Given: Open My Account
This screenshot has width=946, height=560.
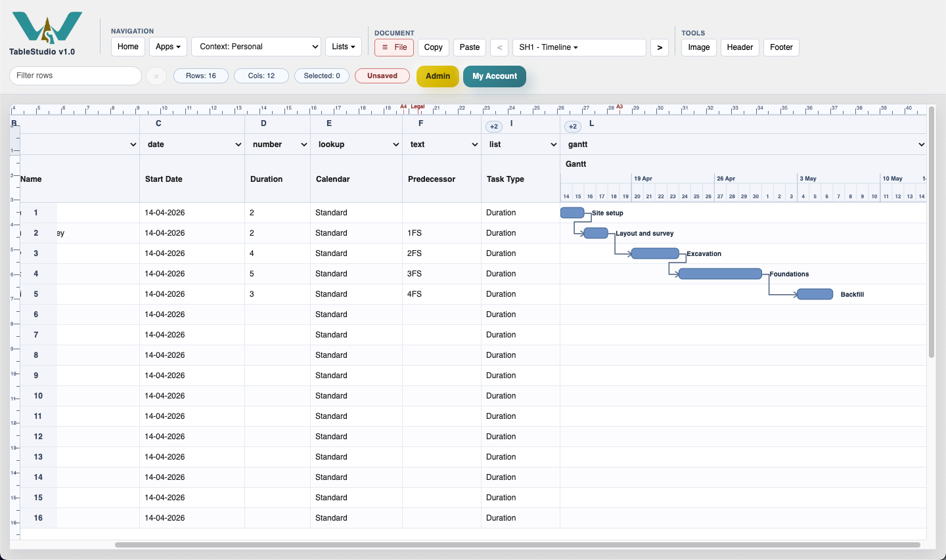Looking at the screenshot, I should pos(495,76).
